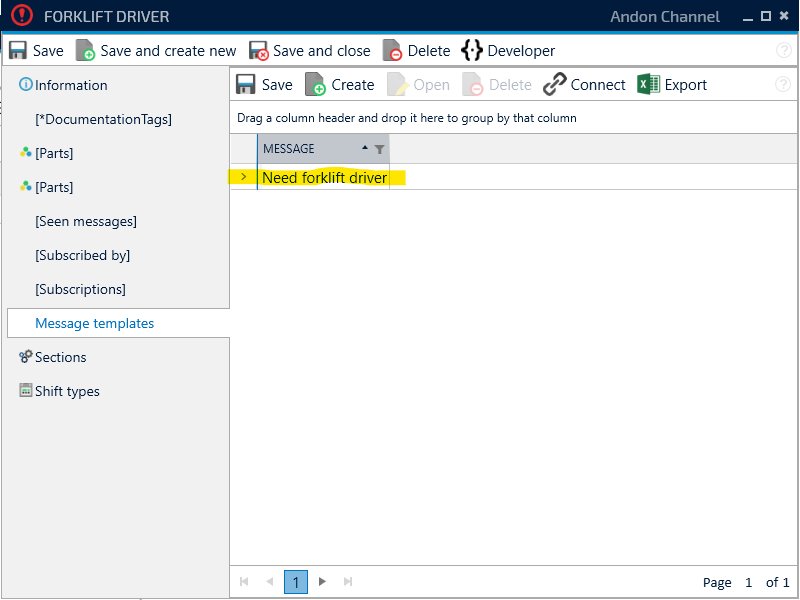The image size is (800, 600).
Task: Click Save and close in top toolbar
Action: coord(309,51)
